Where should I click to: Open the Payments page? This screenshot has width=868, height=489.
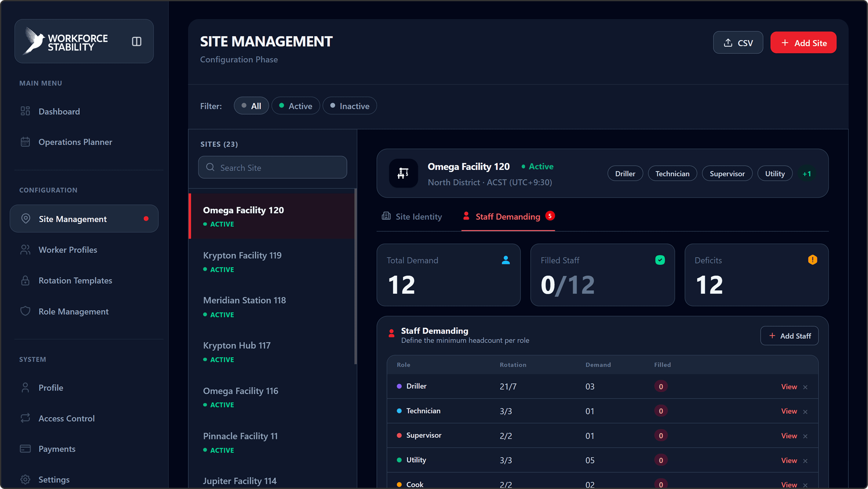[57, 449]
